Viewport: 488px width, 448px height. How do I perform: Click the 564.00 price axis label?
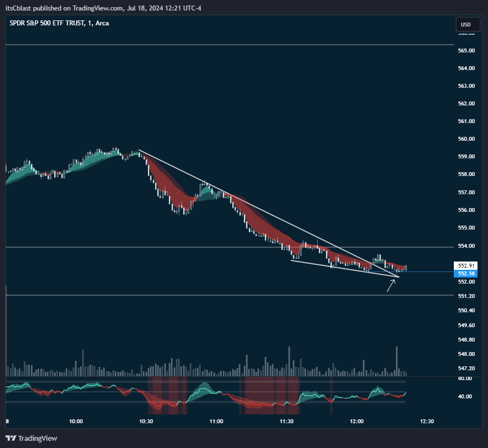click(x=466, y=68)
